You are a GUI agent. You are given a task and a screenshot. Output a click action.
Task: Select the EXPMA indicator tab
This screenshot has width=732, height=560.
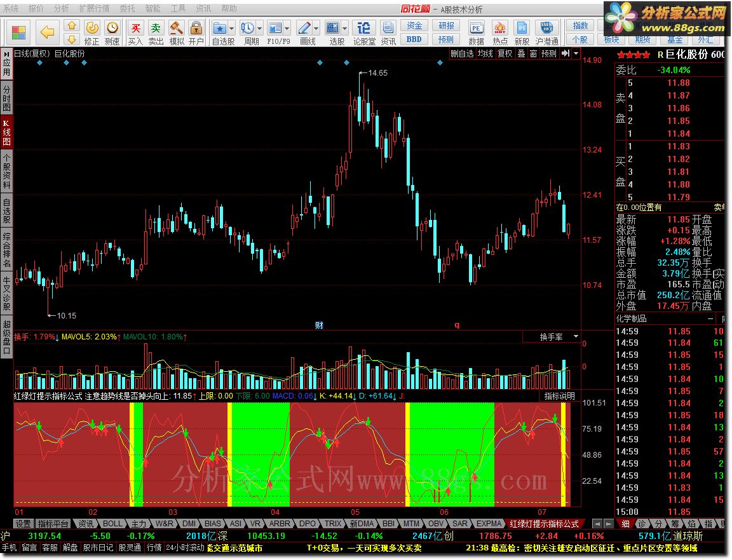click(489, 524)
